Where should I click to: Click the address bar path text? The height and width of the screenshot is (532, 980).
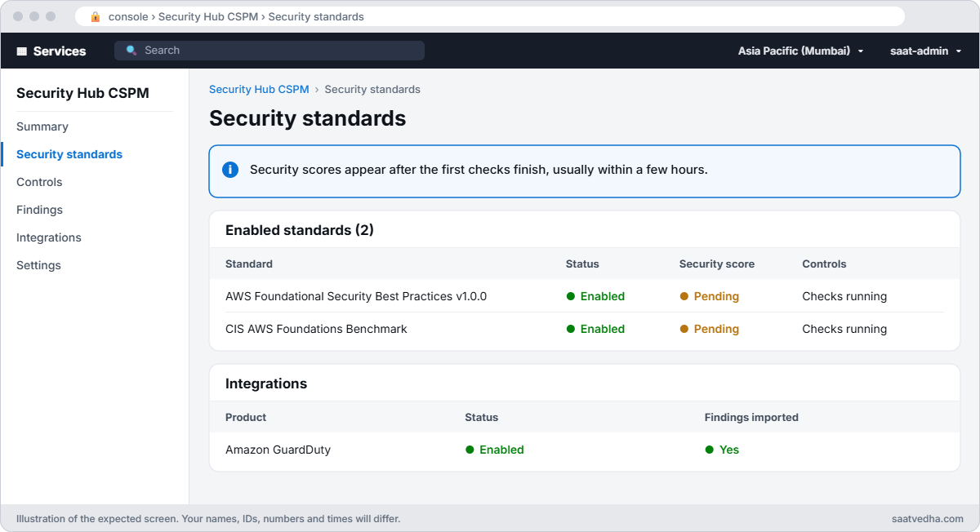236,16
